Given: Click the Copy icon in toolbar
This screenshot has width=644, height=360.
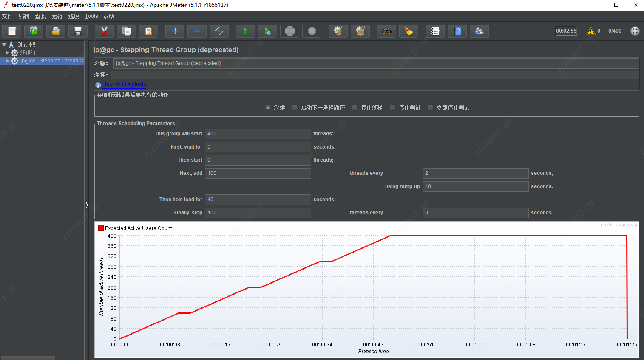Looking at the screenshot, I should click(126, 31).
